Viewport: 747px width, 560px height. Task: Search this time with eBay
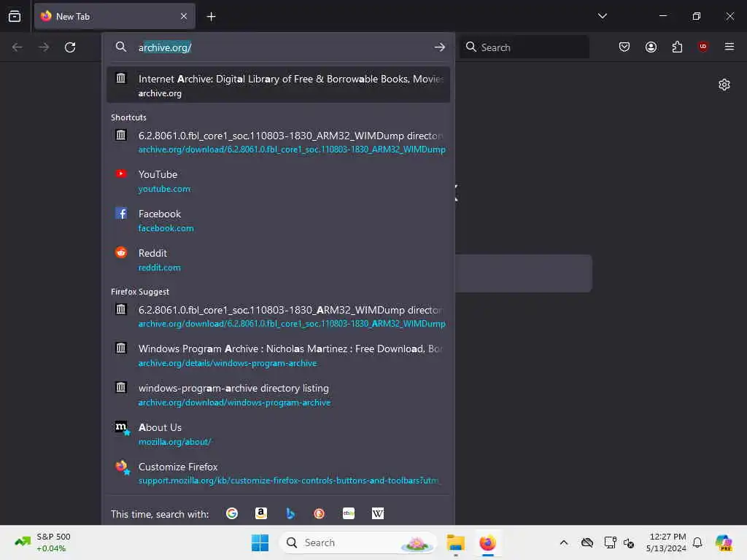click(x=349, y=513)
